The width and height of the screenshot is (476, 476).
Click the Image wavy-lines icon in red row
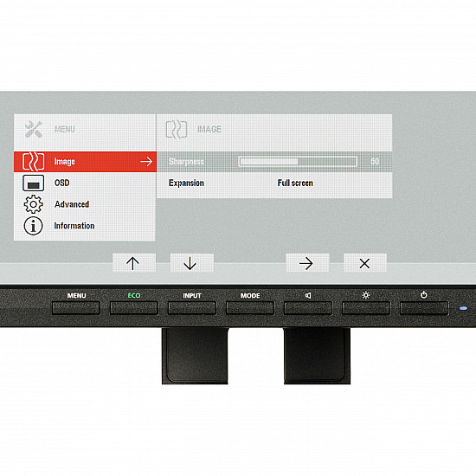(x=34, y=162)
